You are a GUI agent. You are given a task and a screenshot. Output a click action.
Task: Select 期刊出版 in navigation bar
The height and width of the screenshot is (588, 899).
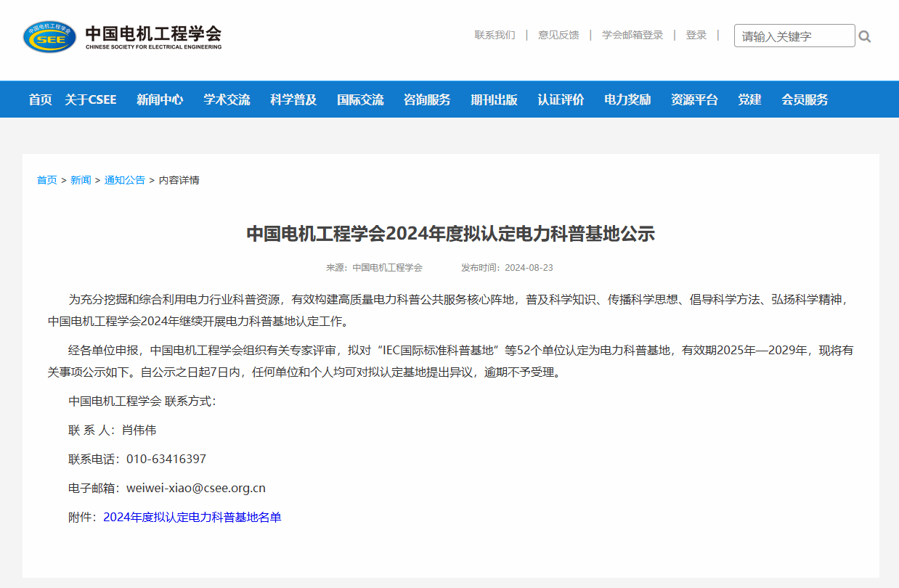click(x=494, y=99)
